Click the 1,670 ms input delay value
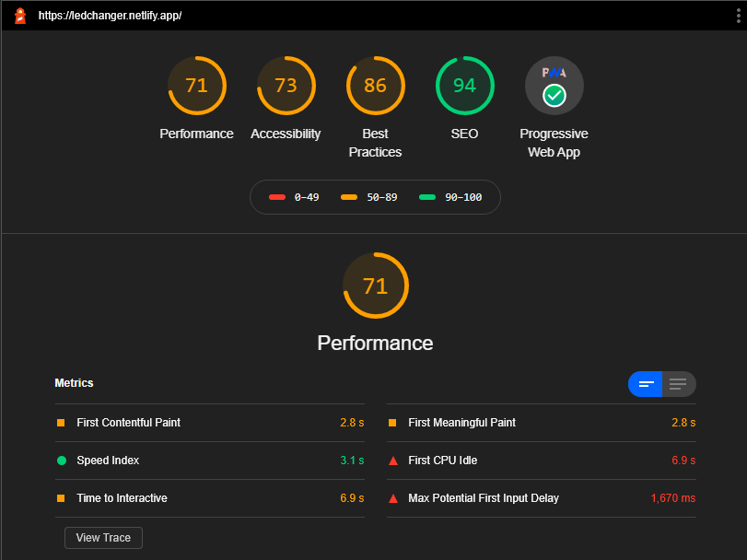This screenshot has width=747, height=560. (x=673, y=498)
